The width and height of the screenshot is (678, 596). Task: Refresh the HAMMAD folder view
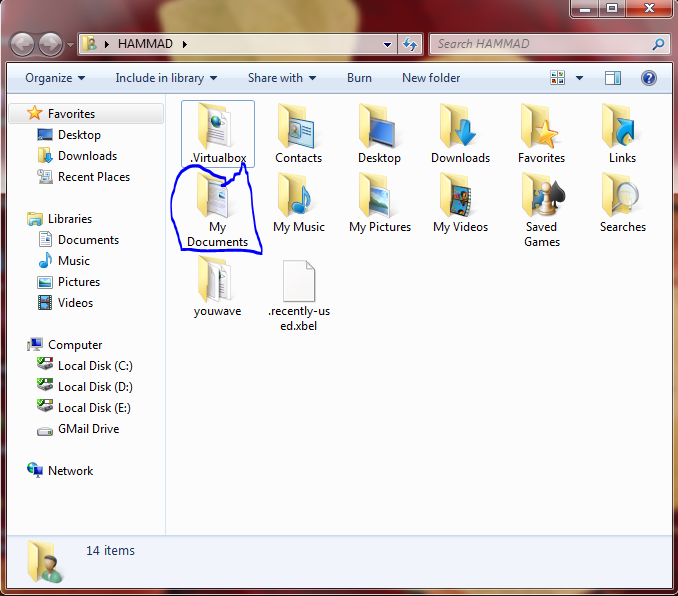[x=410, y=44]
